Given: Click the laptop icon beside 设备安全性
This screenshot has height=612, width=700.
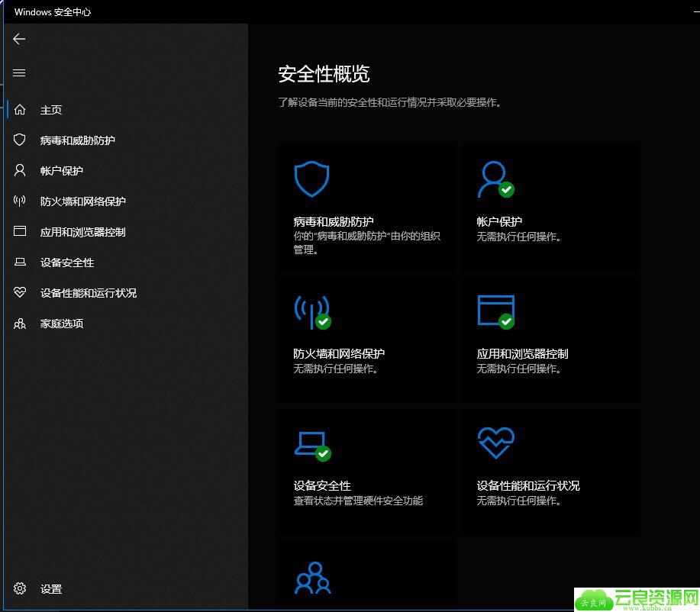Looking at the screenshot, I should (20, 262).
